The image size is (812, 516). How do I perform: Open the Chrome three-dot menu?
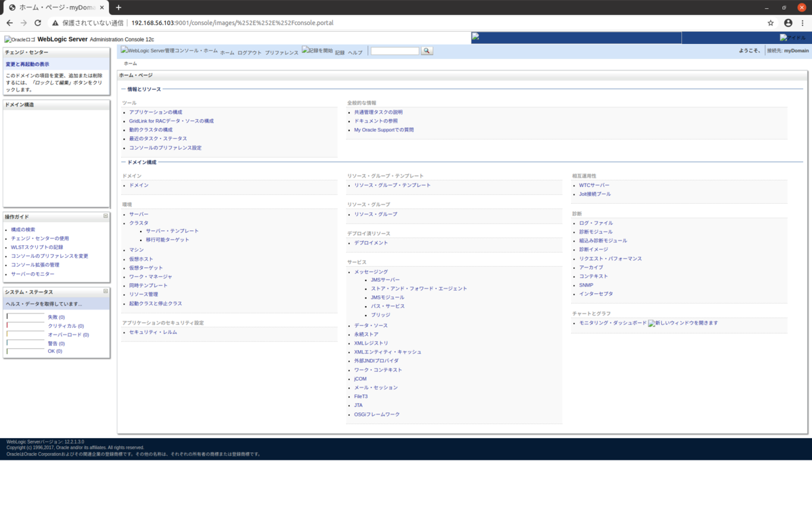tap(802, 22)
